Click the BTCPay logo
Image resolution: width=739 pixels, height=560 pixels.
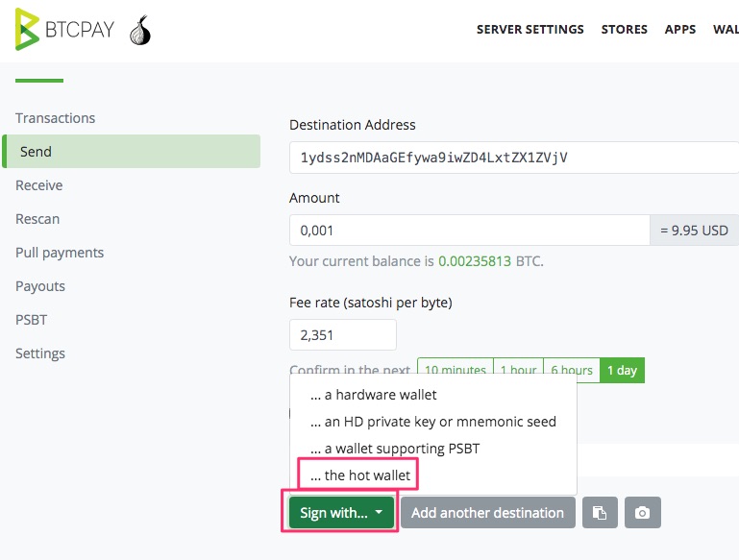coord(64,29)
